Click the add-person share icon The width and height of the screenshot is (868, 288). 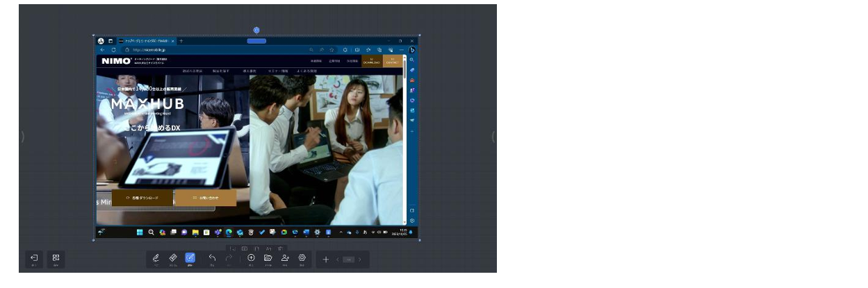[285, 257]
